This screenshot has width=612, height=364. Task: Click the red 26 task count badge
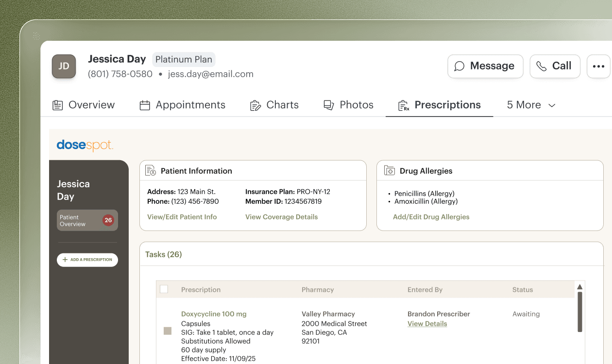pyautogui.click(x=108, y=220)
